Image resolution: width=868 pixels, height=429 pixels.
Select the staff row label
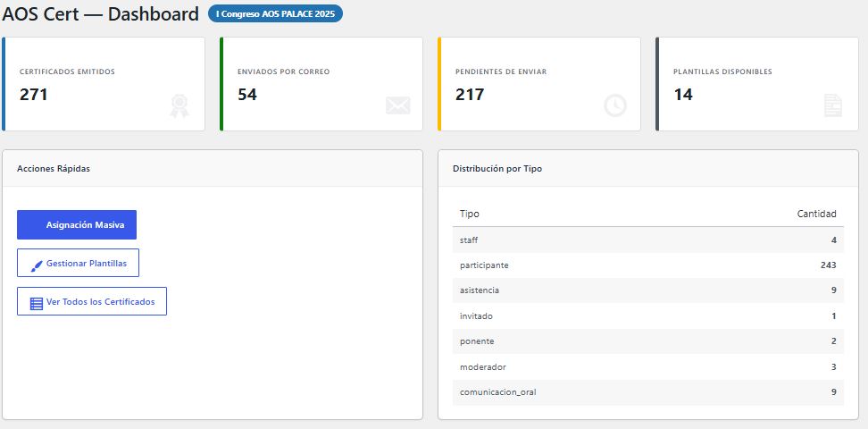pyautogui.click(x=468, y=240)
